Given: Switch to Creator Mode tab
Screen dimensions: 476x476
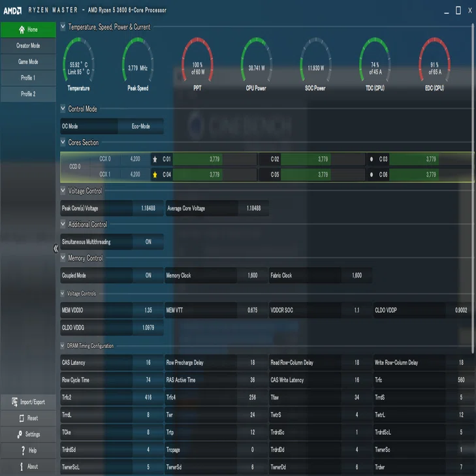Looking at the screenshot, I should pyautogui.click(x=28, y=46).
